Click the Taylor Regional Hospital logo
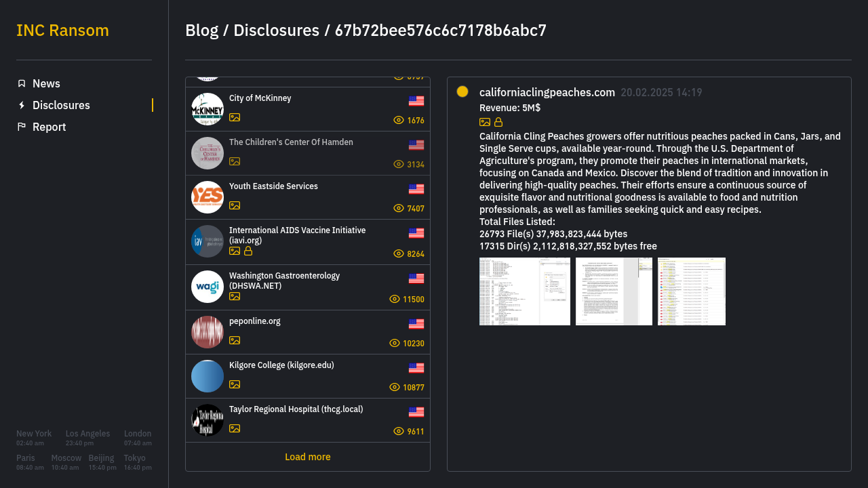868x488 pixels. 208,420
